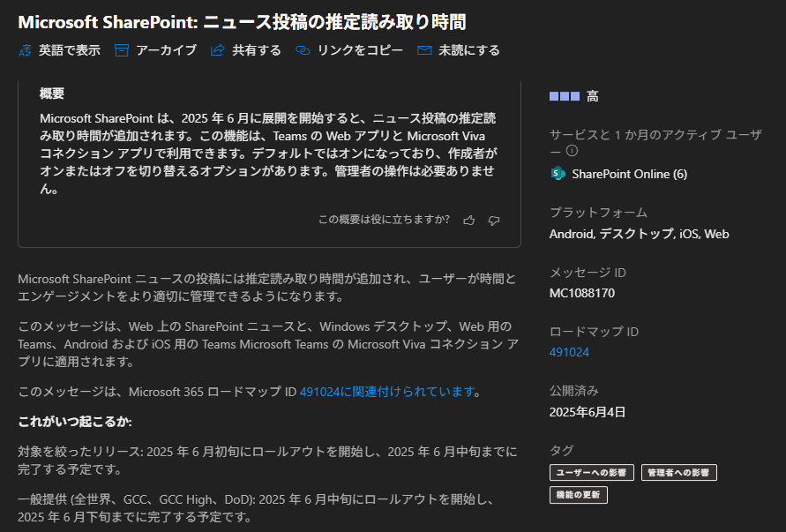The image size is (786, 532).
Task: Click the envelope mark-unread icon
Action: [x=424, y=50]
